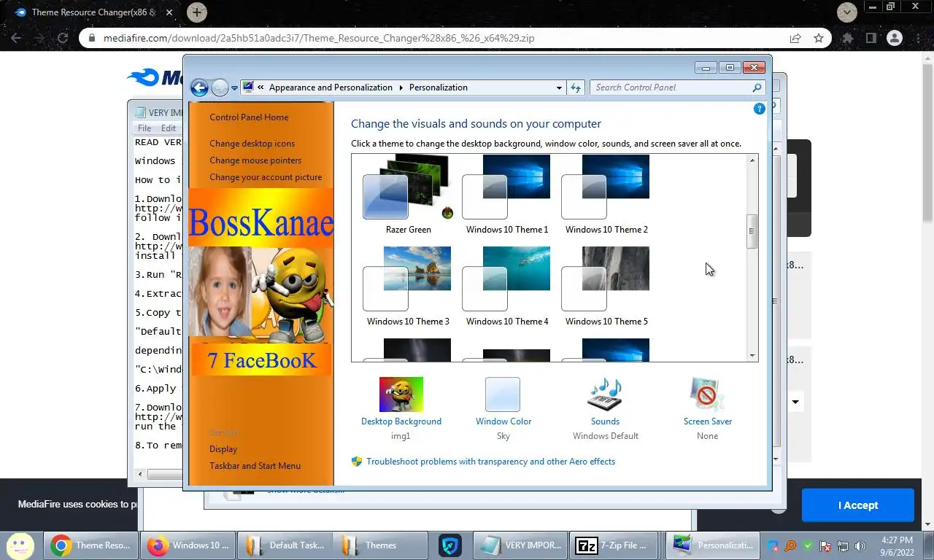Click the Search Control Panel field
Screen dimensions: 934x560
coord(670,87)
